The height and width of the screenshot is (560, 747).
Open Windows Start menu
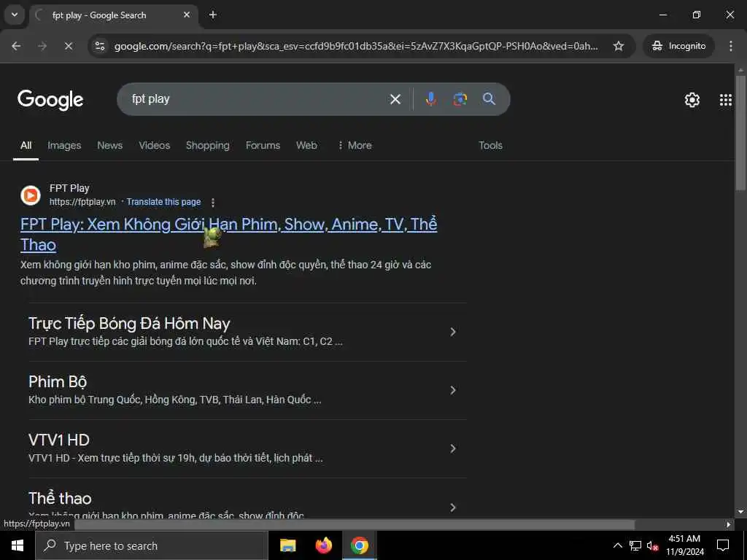point(18,545)
